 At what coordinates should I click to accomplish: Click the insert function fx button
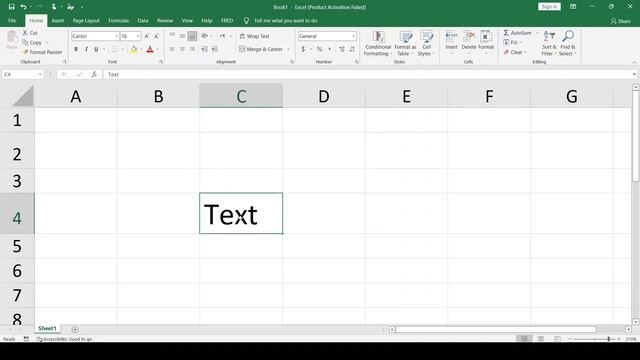click(x=94, y=74)
